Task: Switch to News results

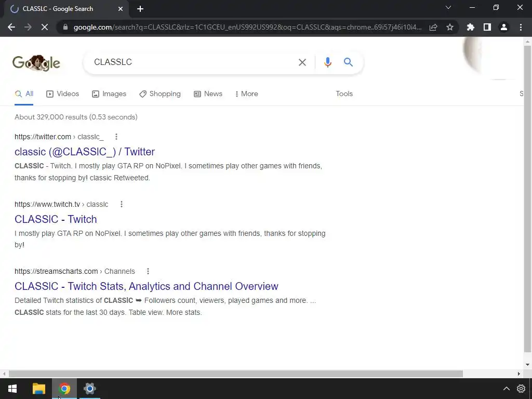Action: tap(208, 94)
